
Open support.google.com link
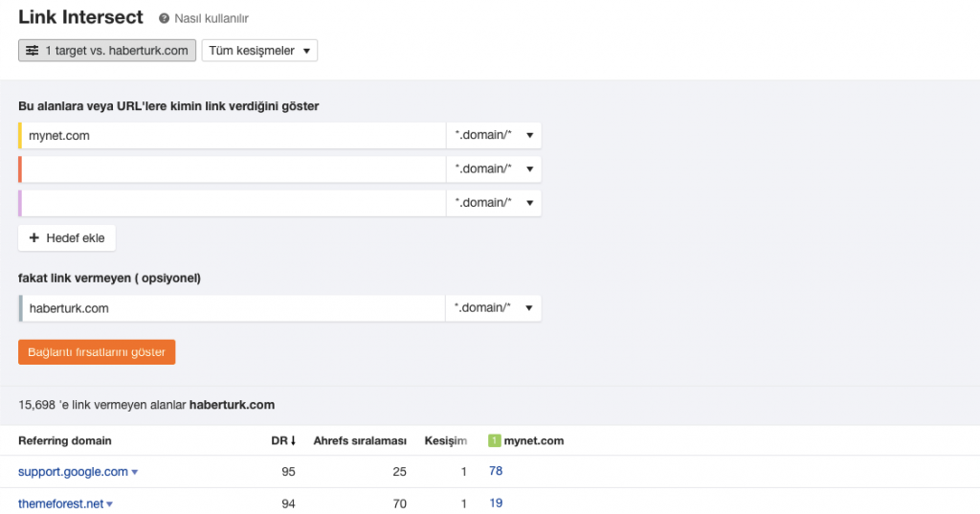tap(73, 472)
